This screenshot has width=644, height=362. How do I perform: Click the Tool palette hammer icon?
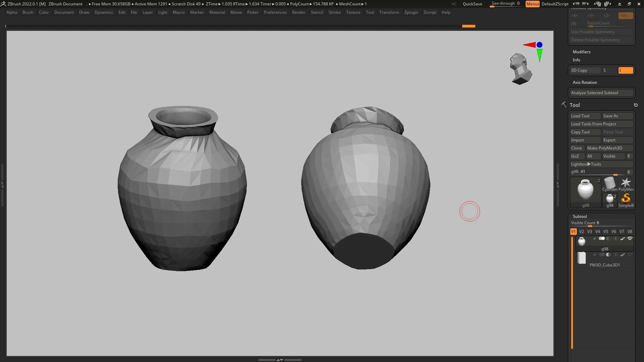click(x=564, y=105)
